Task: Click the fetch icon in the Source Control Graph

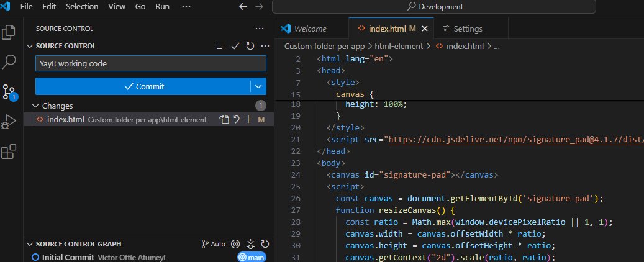Action: [250, 244]
